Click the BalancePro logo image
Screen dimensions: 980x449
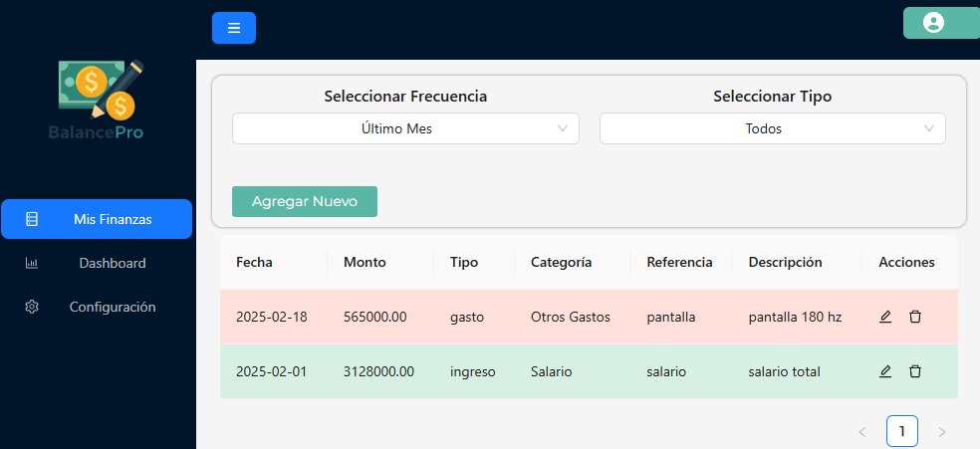tap(97, 100)
